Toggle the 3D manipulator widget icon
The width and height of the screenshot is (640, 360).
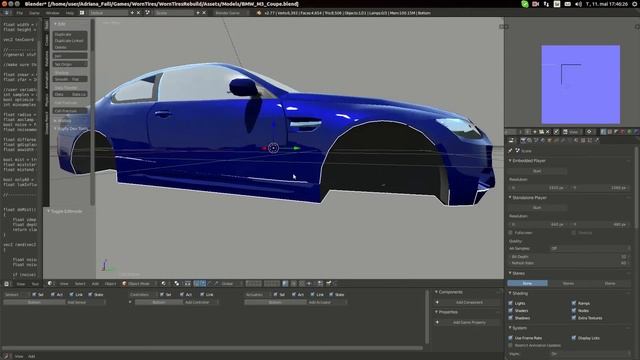click(197, 283)
